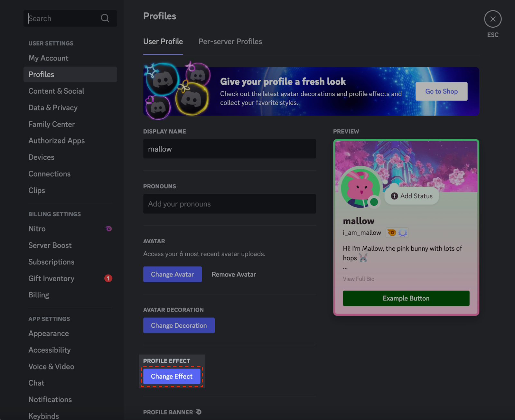Click Remove Avatar
This screenshot has height=420, width=515.
234,275
